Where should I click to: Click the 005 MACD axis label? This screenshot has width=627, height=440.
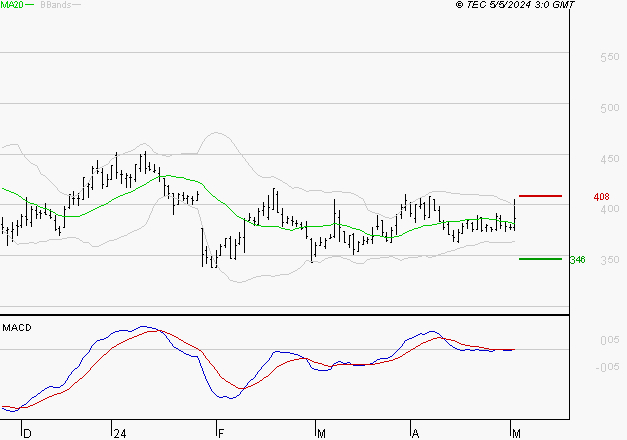point(610,340)
